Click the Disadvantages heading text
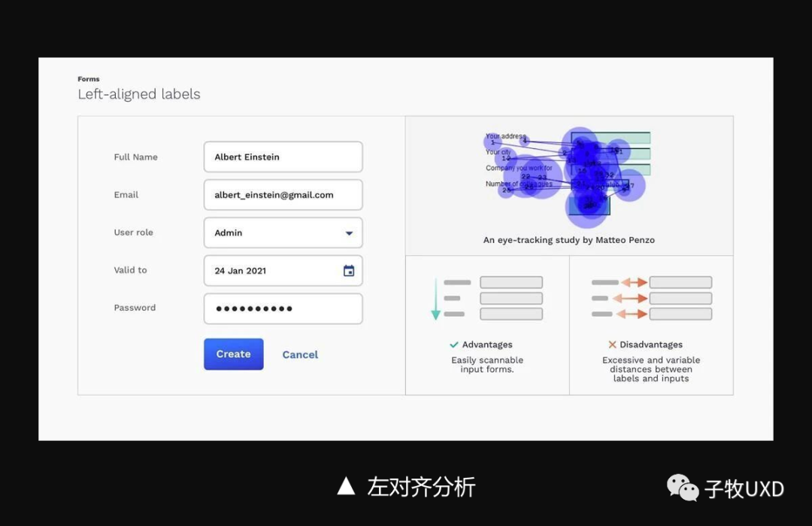This screenshot has height=526, width=812. coord(651,345)
